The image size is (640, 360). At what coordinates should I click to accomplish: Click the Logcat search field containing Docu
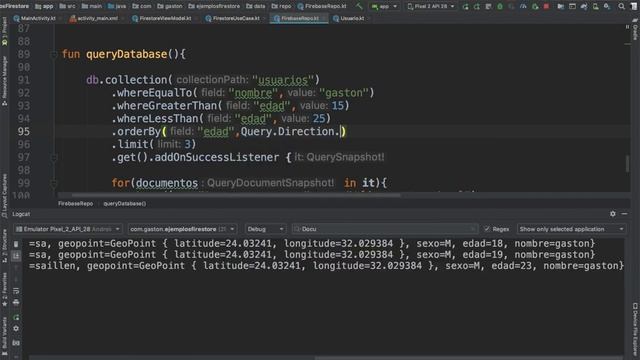tap(384, 229)
